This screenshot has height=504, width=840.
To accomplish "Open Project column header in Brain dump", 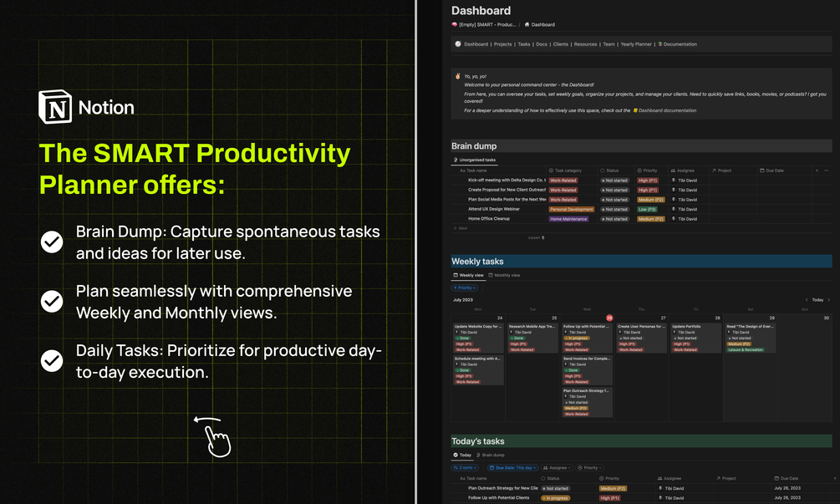I will click(x=721, y=171).
